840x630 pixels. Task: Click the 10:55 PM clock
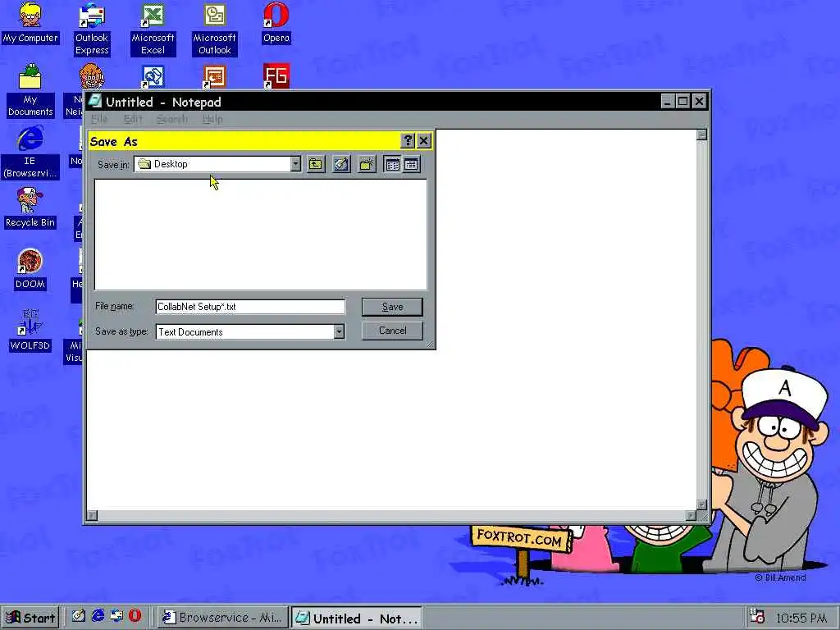(801, 619)
